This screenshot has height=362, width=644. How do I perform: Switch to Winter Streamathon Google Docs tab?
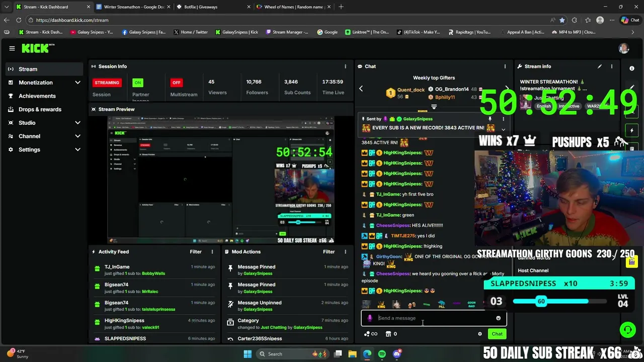coord(133,7)
